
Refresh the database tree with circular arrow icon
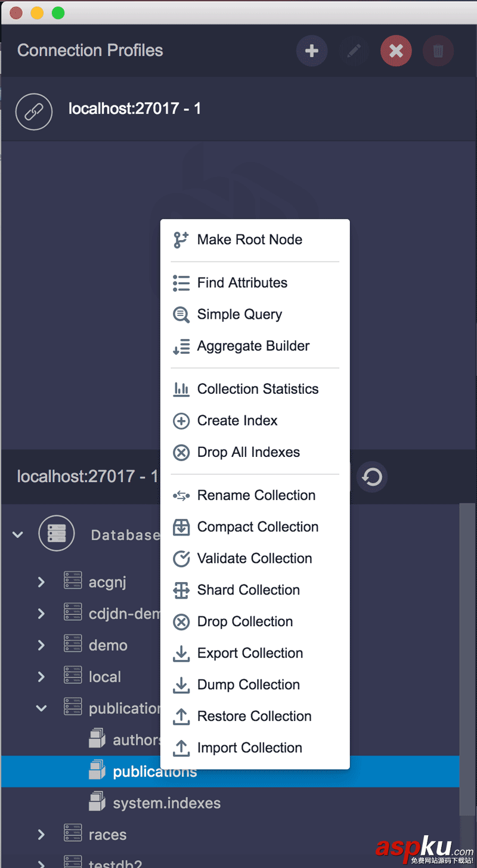coord(372,477)
